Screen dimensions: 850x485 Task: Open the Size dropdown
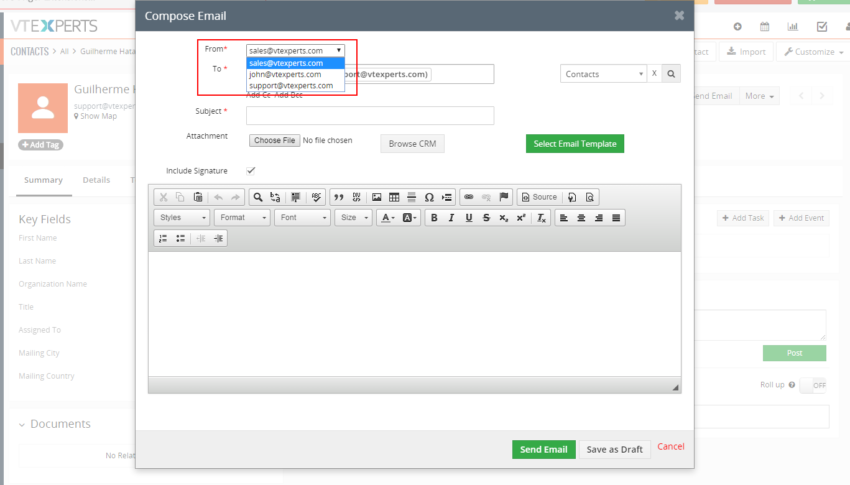point(353,218)
